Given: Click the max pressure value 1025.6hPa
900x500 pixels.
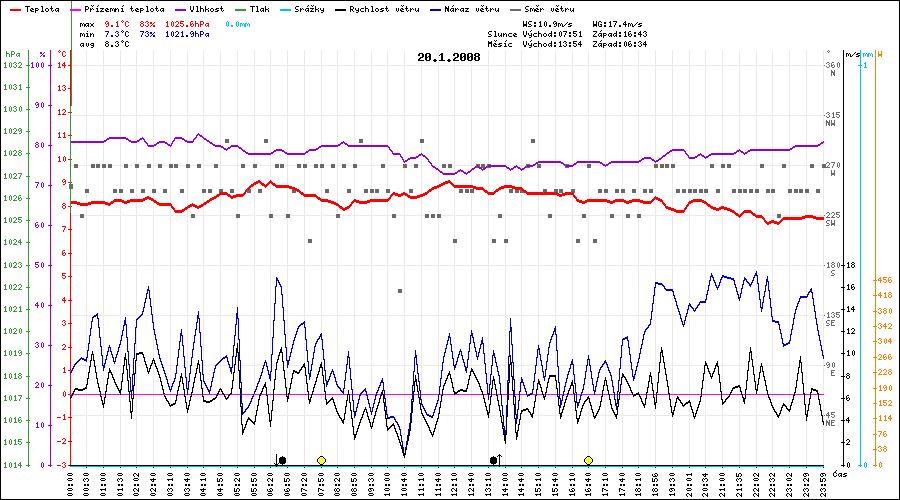Looking at the screenshot, I should pyautogui.click(x=187, y=24).
